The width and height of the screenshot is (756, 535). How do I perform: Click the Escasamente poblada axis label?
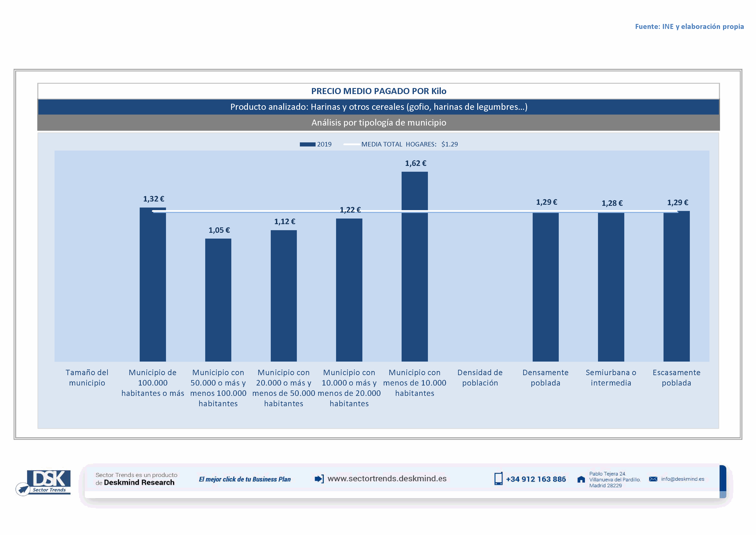(x=676, y=378)
